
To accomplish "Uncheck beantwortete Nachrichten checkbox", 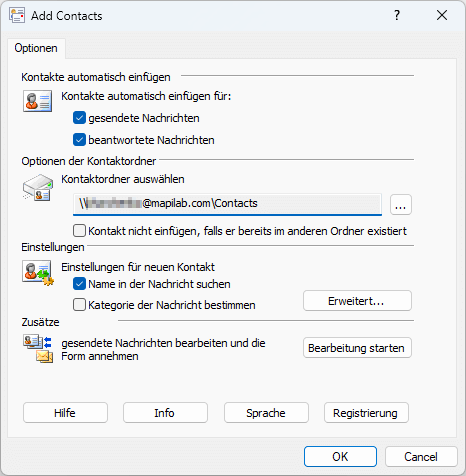I will [x=79, y=140].
